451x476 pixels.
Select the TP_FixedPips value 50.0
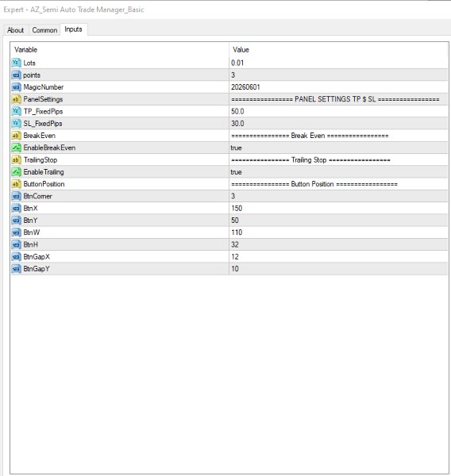(x=237, y=111)
